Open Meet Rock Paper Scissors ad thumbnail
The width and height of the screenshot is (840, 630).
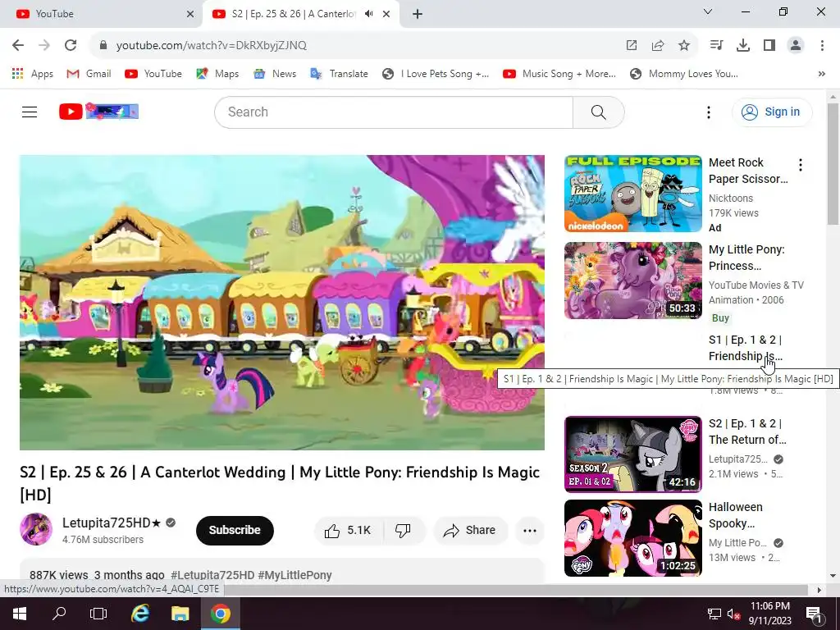(x=632, y=194)
